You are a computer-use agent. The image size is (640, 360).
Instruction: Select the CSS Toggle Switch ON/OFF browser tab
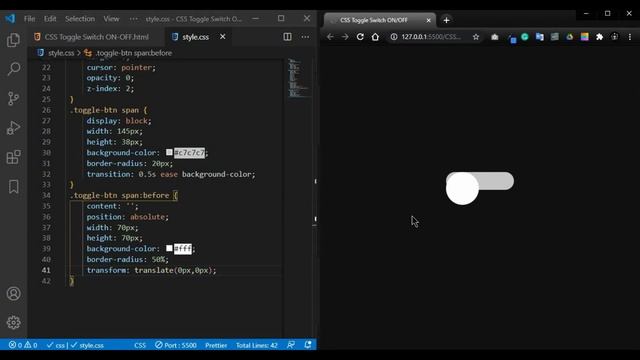click(380, 20)
